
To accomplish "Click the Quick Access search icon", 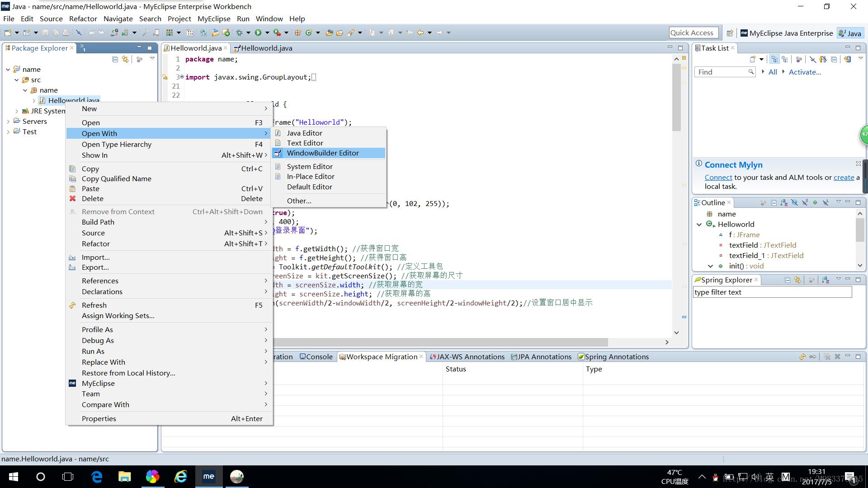I will point(693,33).
